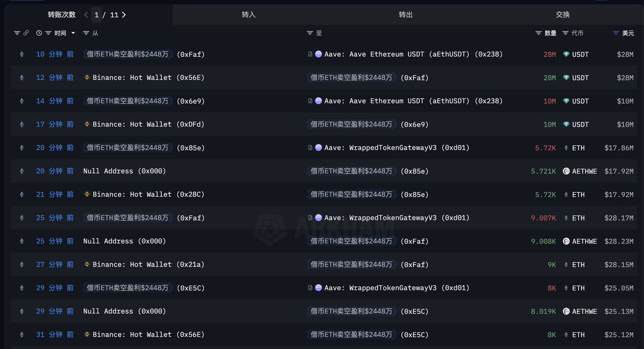Click the clock icon beside 时间
The image size is (644, 349).
pos(39,33)
